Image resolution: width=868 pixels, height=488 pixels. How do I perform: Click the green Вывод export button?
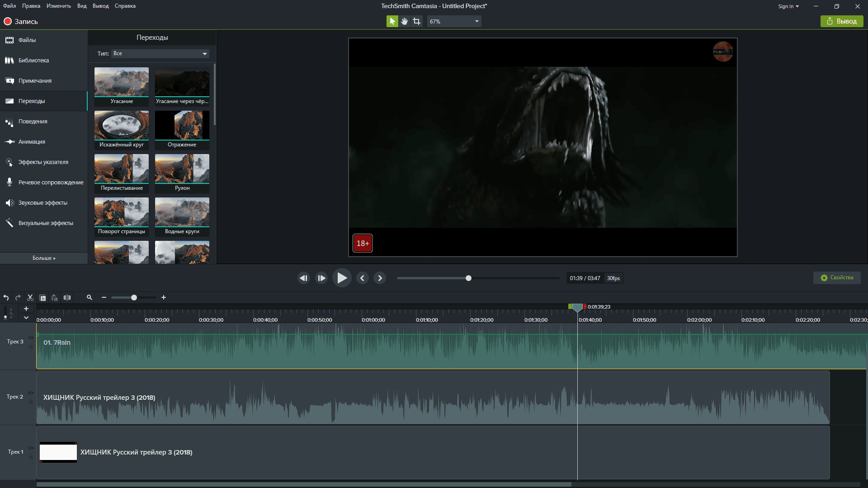[x=842, y=21]
